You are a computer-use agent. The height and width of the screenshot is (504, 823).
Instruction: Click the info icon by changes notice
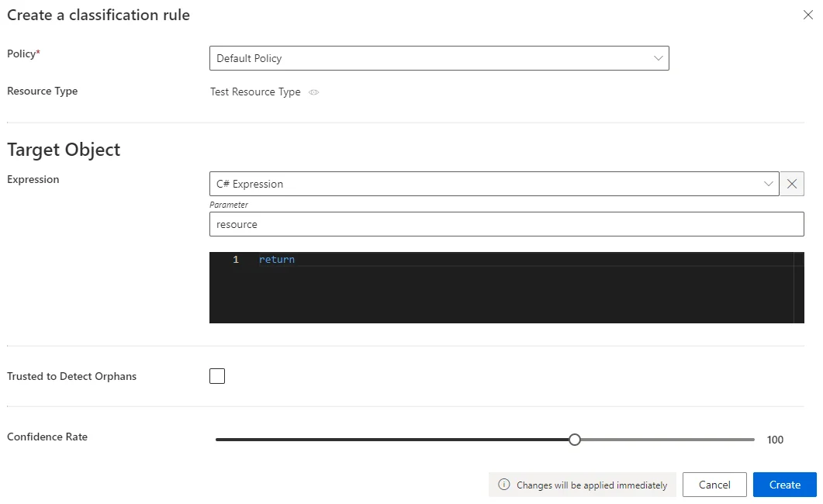pos(504,485)
